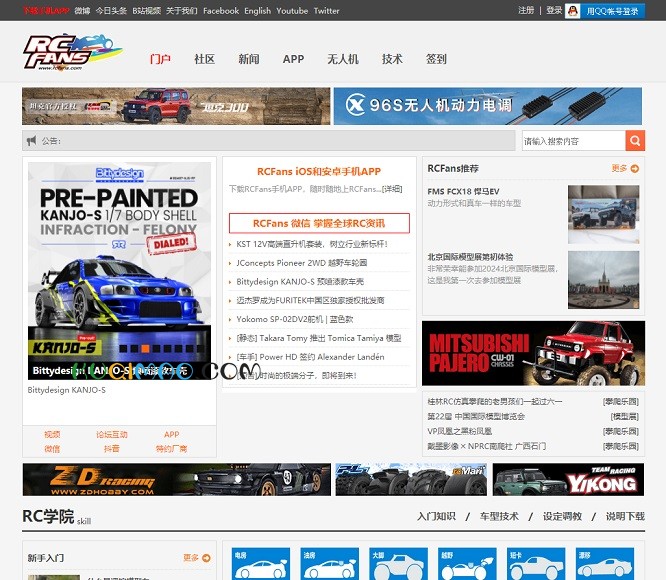Open the FMS FCX18 悍马EV thumbnail
666x580 pixels.
click(x=604, y=214)
